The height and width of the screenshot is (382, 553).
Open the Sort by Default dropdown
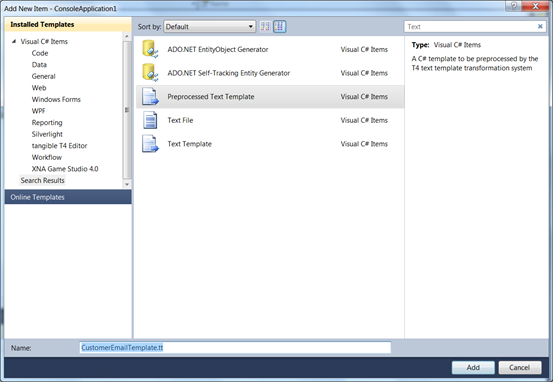tap(209, 27)
